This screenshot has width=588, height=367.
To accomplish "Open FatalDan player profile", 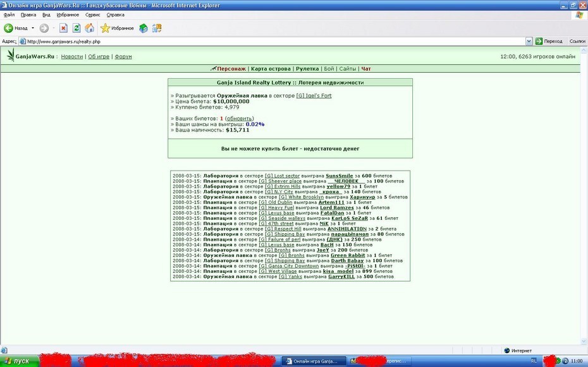I will click(x=332, y=213).
